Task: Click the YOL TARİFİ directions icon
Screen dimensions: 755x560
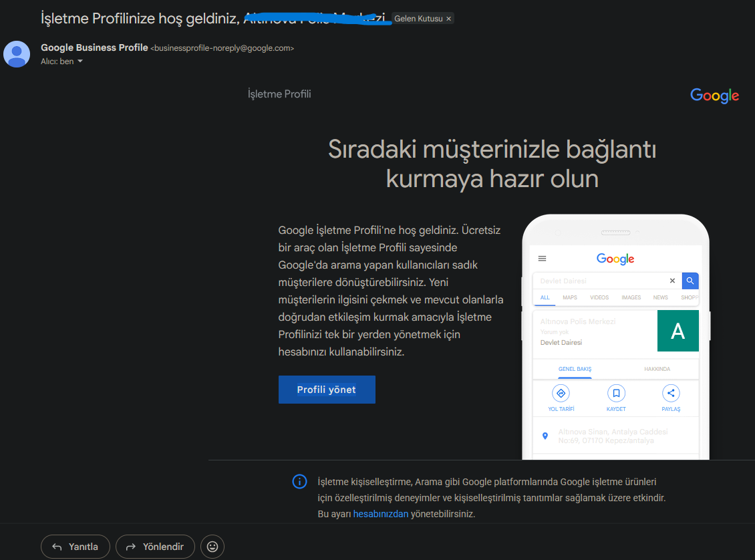Action: pos(561,394)
